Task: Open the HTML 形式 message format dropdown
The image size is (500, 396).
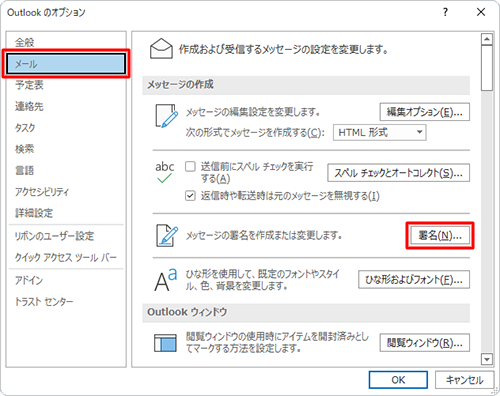Action: click(380, 133)
